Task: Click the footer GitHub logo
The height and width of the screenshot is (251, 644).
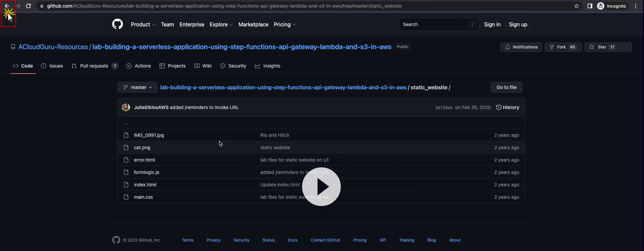Action: click(116, 240)
